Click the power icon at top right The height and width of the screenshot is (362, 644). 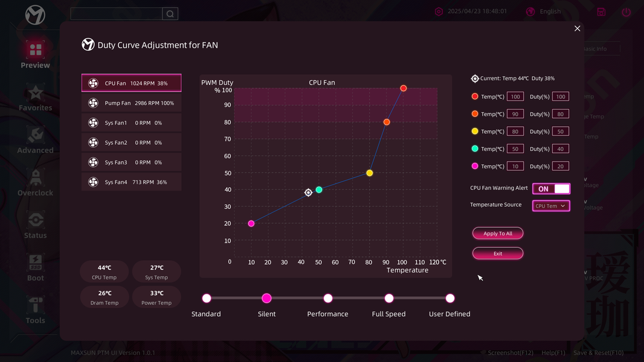pyautogui.click(x=626, y=12)
